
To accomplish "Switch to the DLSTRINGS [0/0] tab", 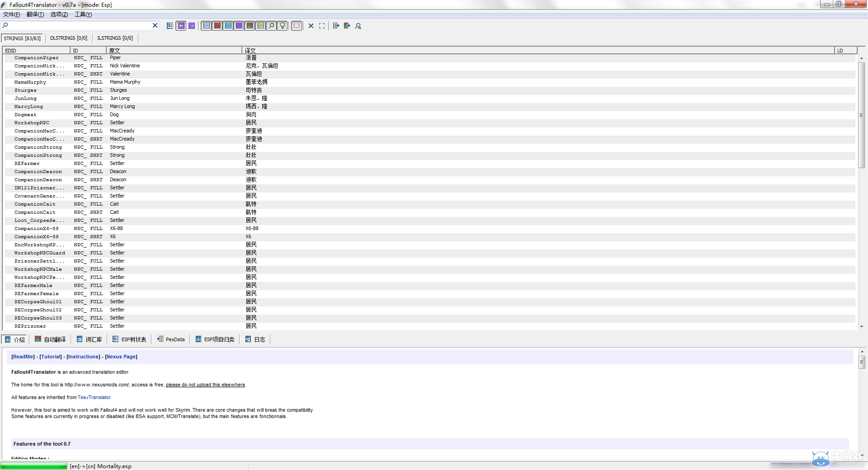I will (x=69, y=38).
